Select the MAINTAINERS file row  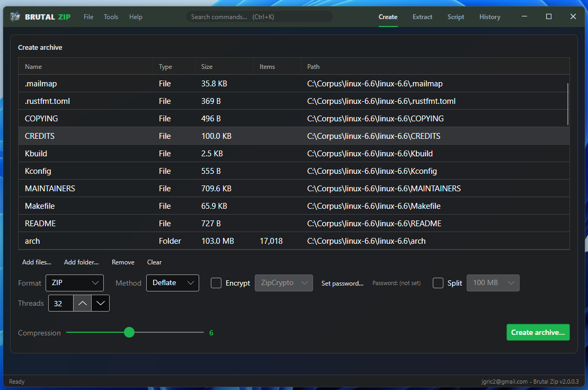293,188
